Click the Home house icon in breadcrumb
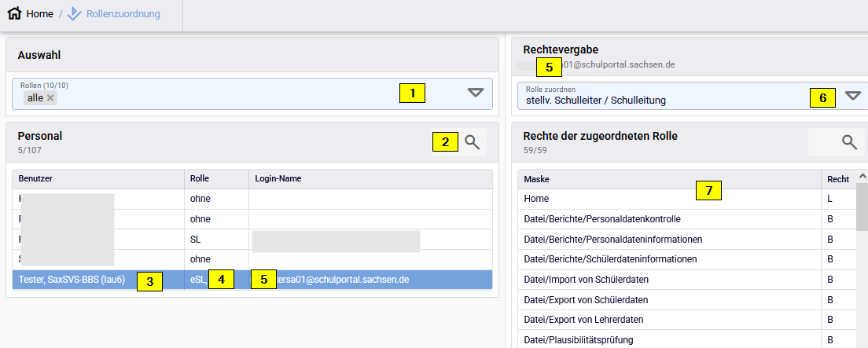Viewport: 868px width, 348px height. coord(14,14)
